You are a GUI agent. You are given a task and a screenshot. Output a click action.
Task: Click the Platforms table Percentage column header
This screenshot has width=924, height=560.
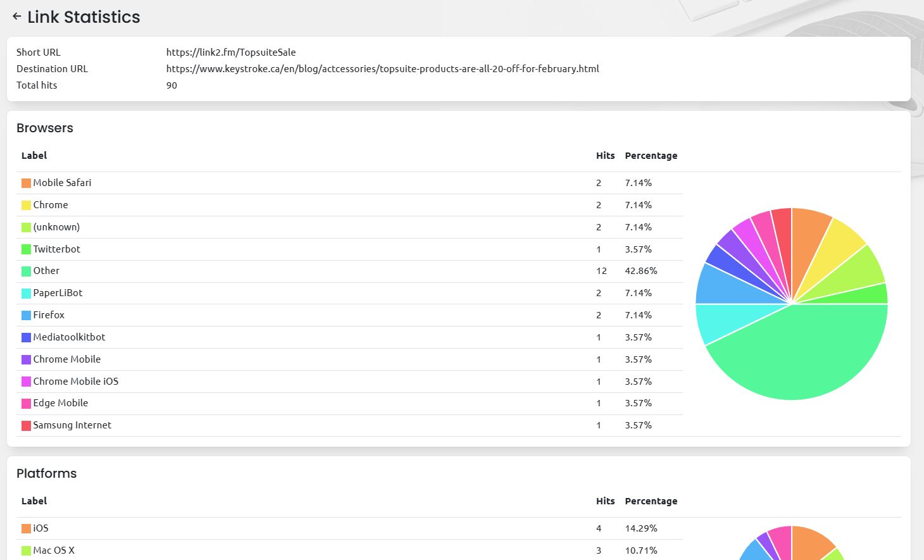pos(651,501)
